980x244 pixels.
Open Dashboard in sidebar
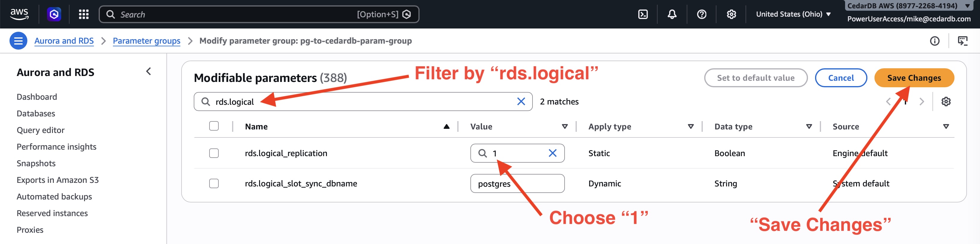pos(37,97)
